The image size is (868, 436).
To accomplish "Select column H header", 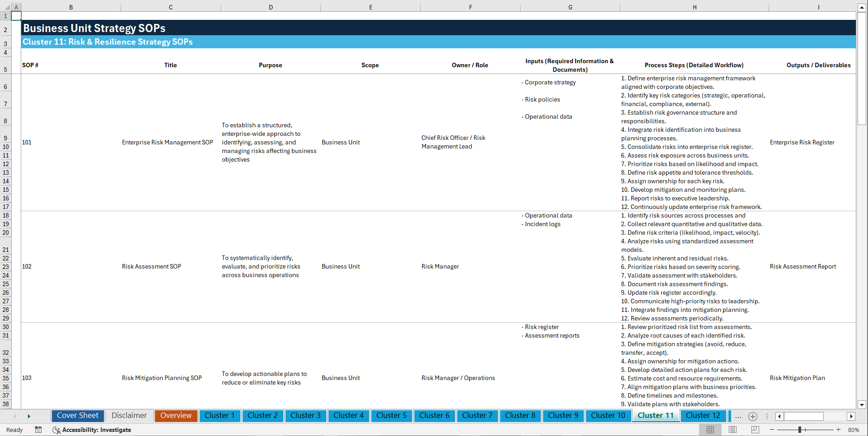I will (694, 7).
